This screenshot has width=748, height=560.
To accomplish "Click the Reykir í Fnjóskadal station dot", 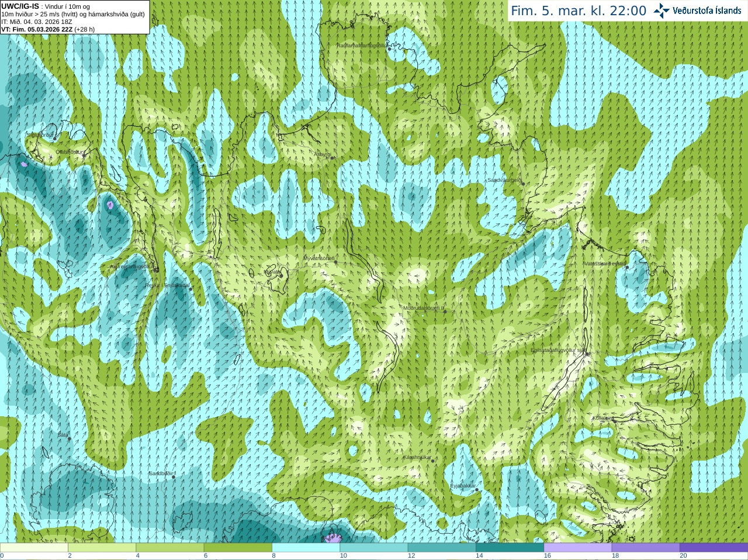I will (190, 289).
